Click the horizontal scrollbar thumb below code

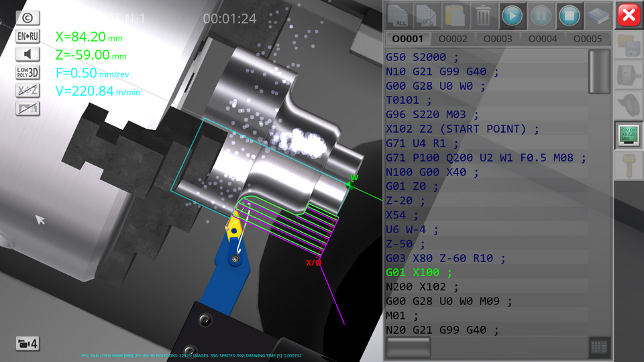409,348
